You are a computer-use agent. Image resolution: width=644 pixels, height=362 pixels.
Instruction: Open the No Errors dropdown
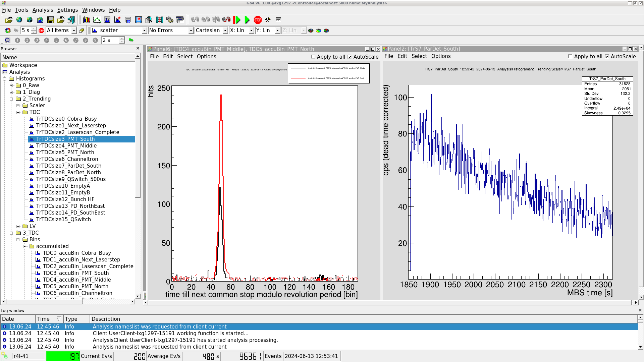point(171,31)
